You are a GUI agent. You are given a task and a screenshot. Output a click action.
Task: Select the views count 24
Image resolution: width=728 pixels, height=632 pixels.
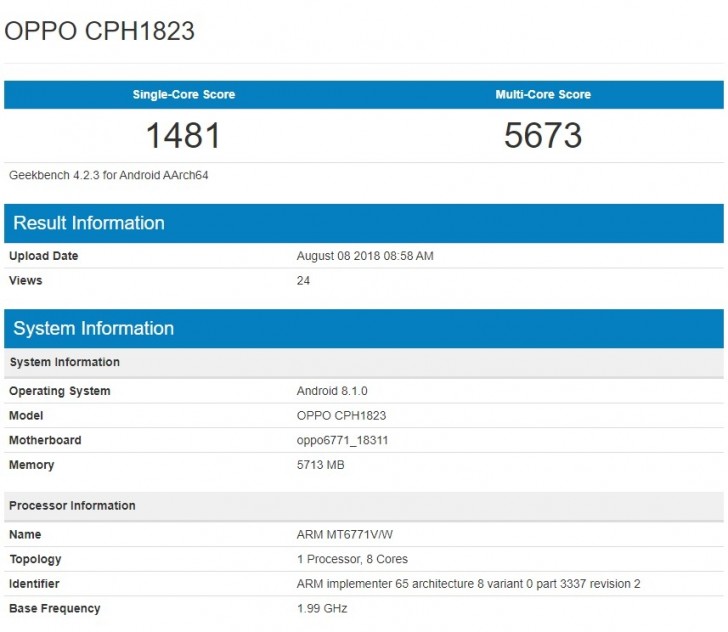[303, 280]
